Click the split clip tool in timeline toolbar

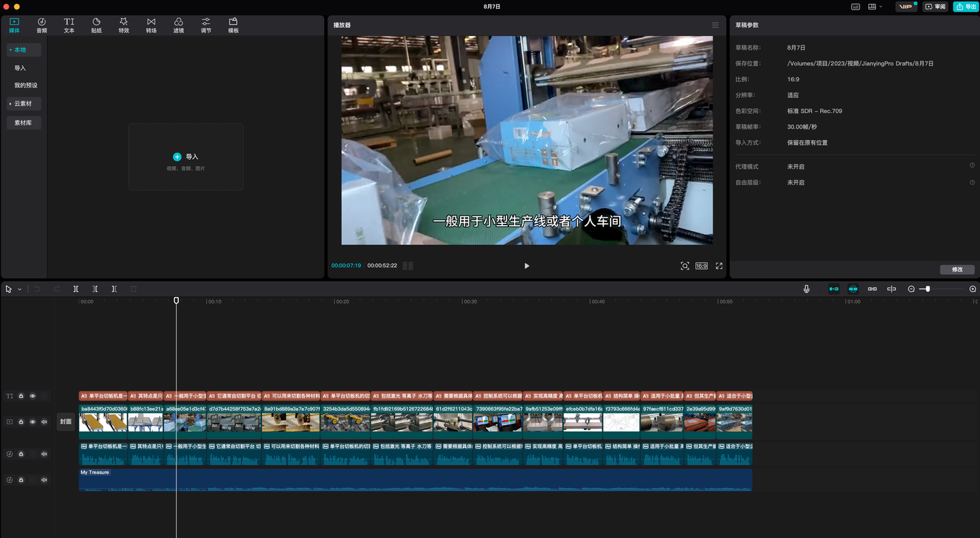click(76, 289)
